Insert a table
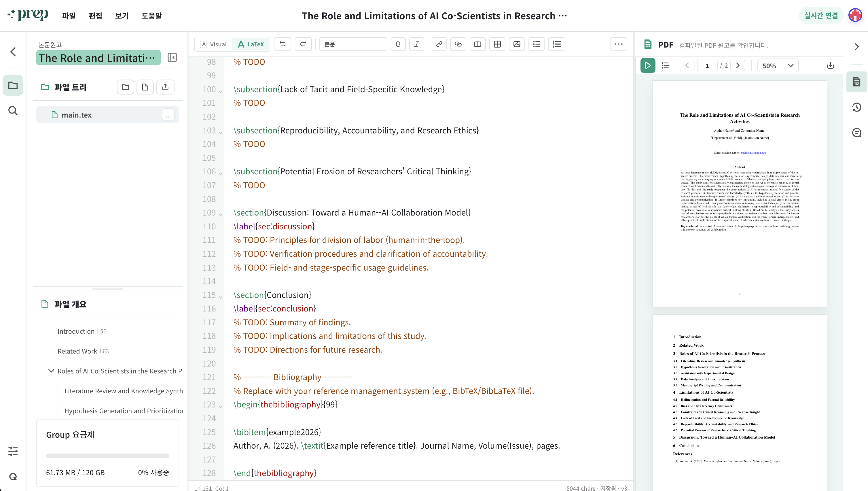This screenshot has width=868, height=491. [497, 44]
